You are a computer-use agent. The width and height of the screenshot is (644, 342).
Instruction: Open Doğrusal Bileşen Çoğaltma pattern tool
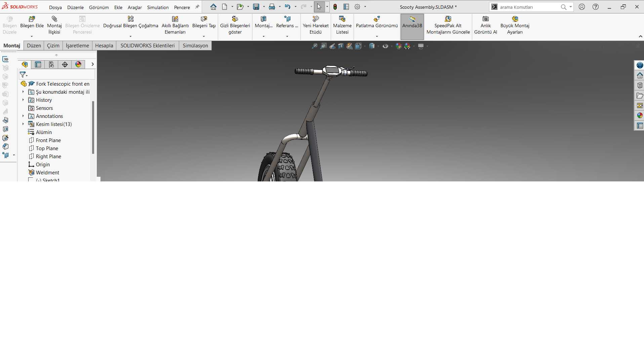(130, 22)
